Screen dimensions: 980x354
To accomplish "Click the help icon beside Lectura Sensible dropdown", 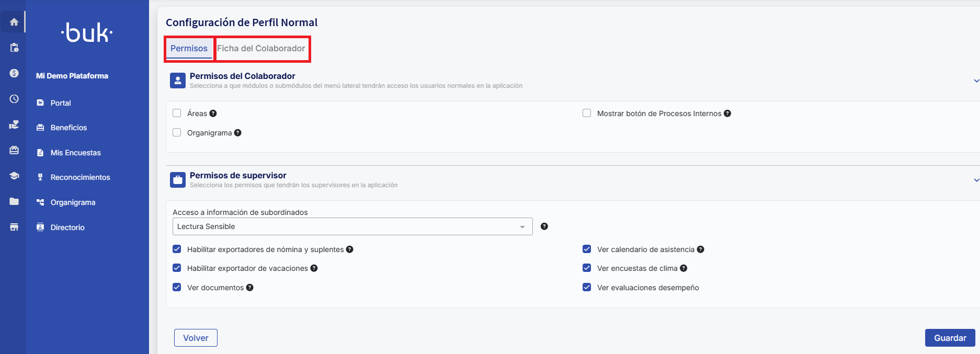I will pyautogui.click(x=544, y=226).
